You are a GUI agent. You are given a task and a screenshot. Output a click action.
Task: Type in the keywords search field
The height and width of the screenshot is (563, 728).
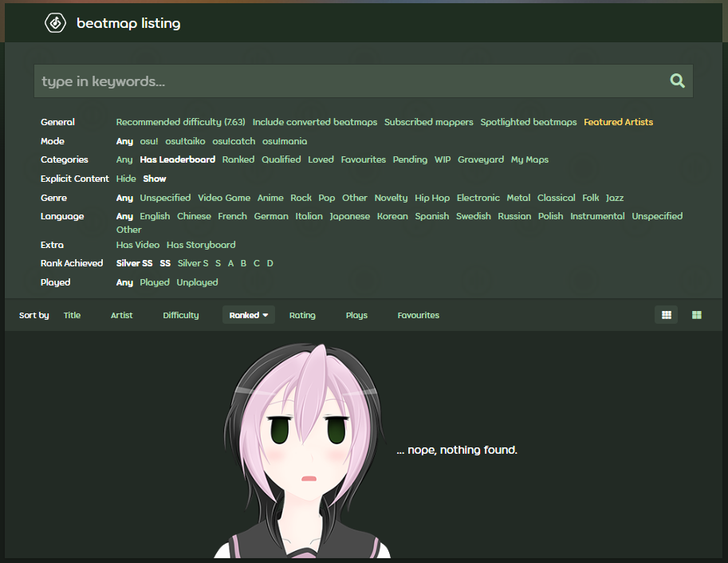(x=351, y=81)
